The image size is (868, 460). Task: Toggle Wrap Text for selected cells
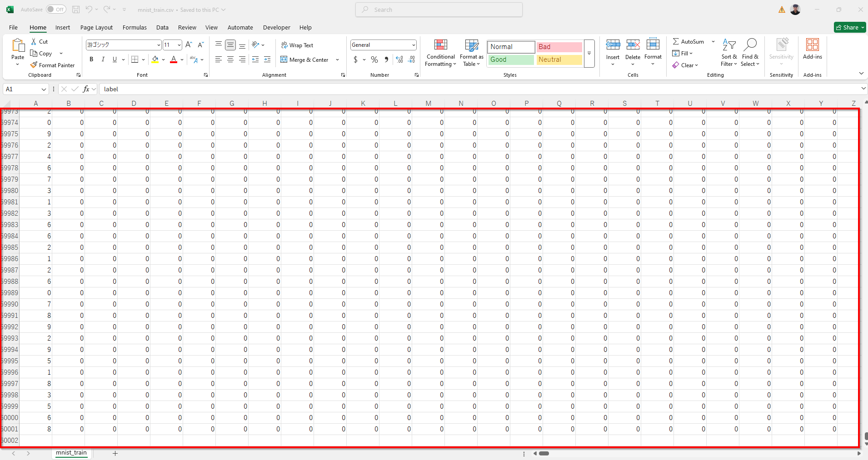[297, 45]
